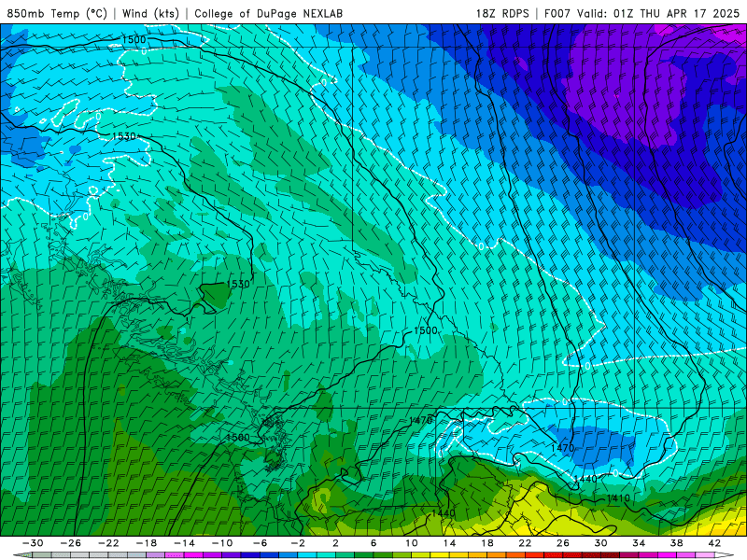Click the -30 colorbar scale label
The image size is (747, 560).
pyautogui.click(x=33, y=543)
